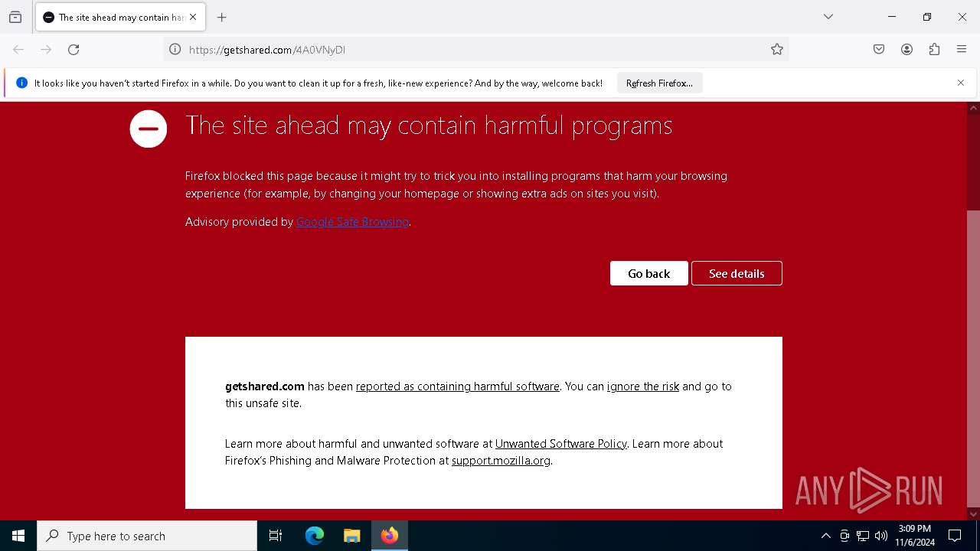This screenshot has width=980, height=551.
Task: Open the notification center icon
Action: click(x=955, y=536)
